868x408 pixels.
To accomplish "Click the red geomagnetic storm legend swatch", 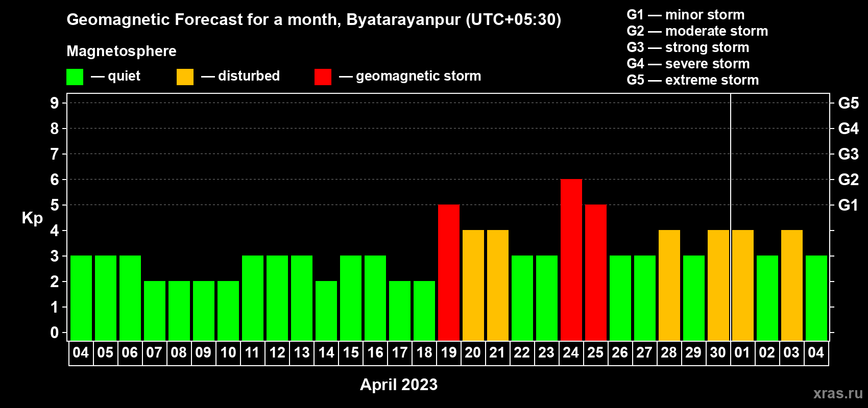I will [x=323, y=77].
